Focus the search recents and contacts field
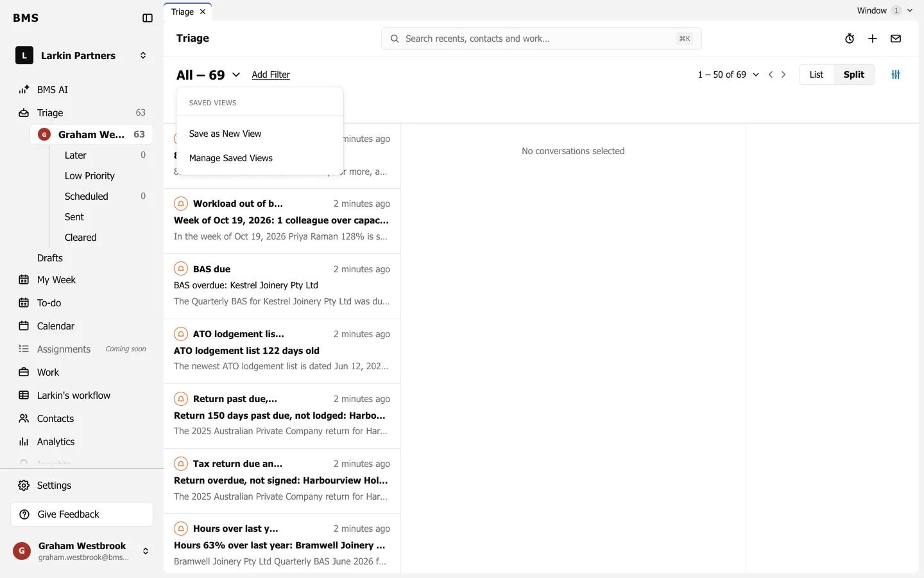924x578 pixels. pos(541,39)
